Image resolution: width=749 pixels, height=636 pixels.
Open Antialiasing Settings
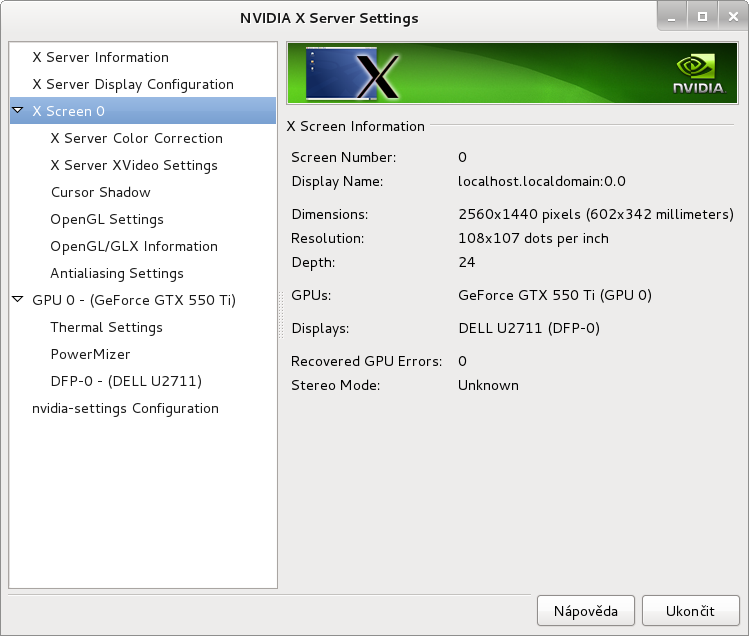coord(117,273)
